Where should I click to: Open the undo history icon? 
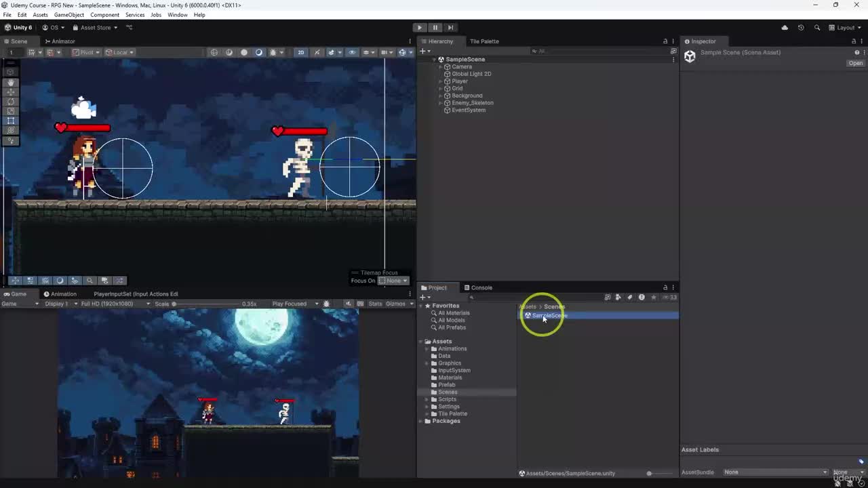pos(801,28)
